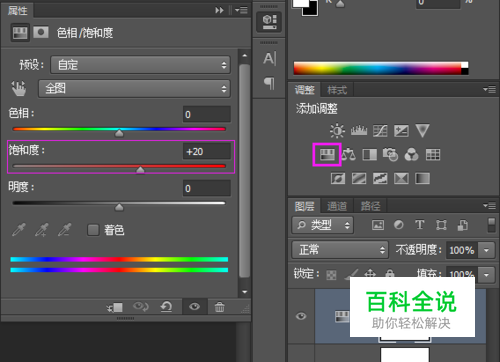
Task: Add a Color Lookup adjustment
Action: (433, 154)
